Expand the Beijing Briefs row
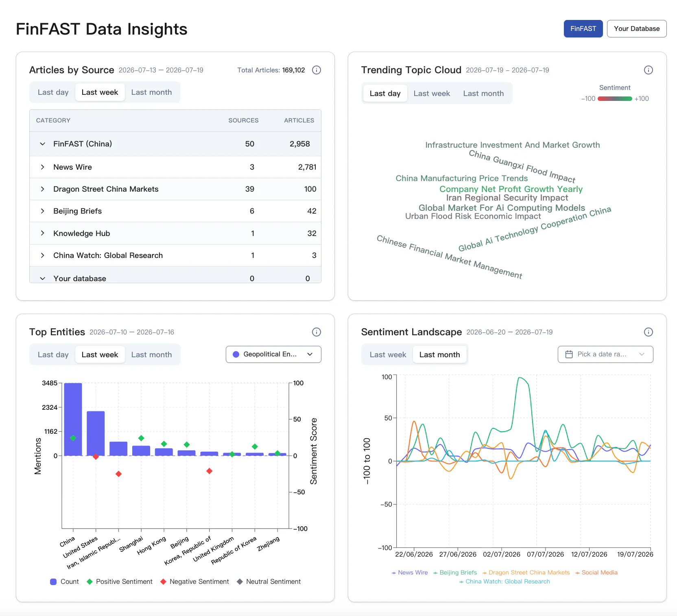 coord(42,211)
